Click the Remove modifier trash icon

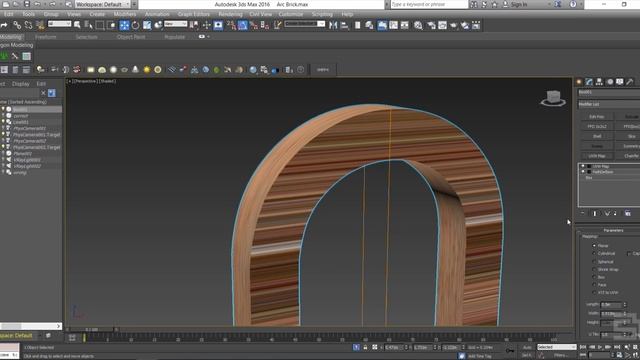click(x=615, y=213)
